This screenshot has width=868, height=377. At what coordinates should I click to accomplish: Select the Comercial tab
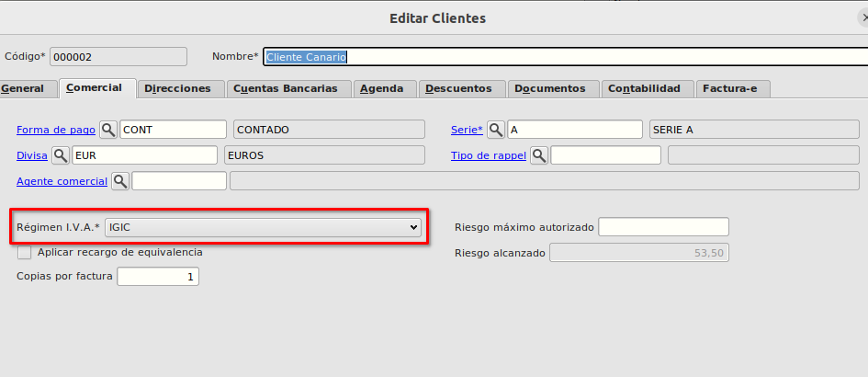(x=97, y=88)
